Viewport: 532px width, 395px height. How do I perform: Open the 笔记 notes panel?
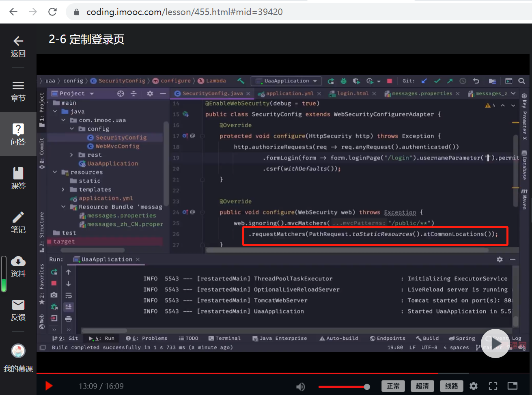pos(18,222)
